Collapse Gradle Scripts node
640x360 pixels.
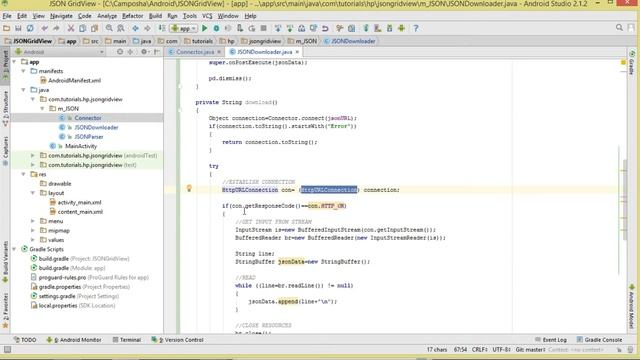coord(14,249)
